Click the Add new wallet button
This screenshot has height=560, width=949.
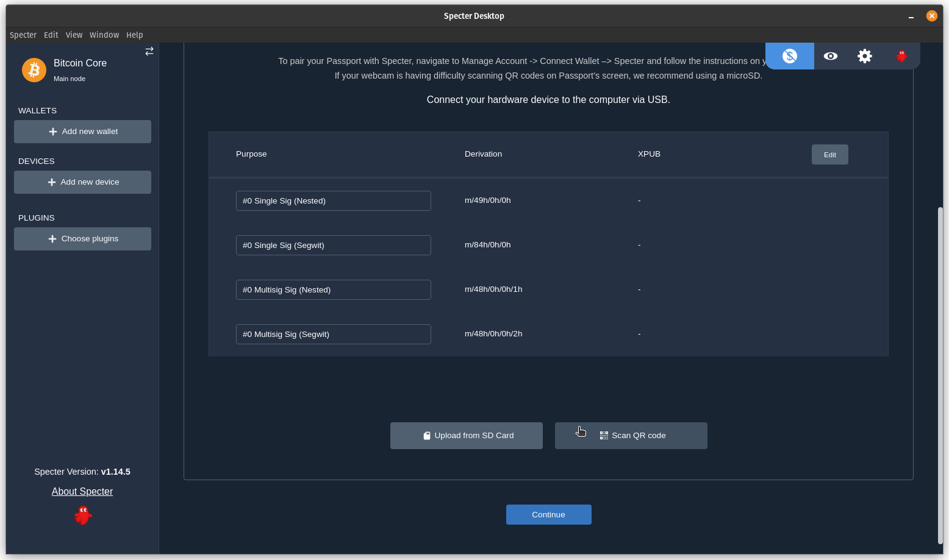tap(82, 132)
